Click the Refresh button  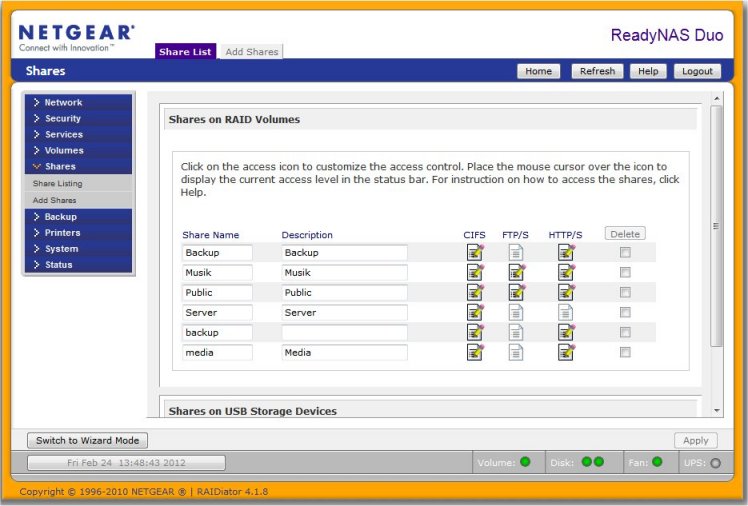click(597, 71)
